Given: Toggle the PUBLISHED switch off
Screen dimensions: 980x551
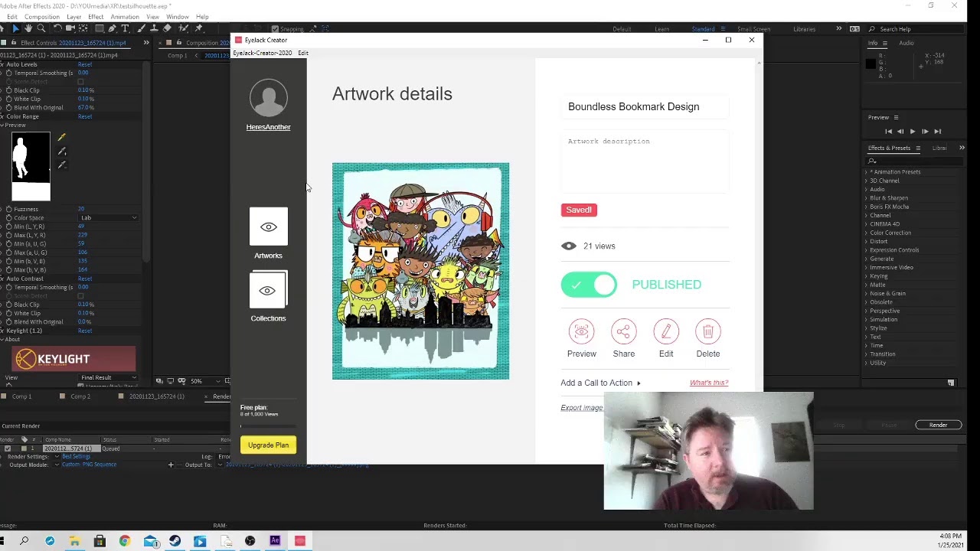Looking at the screenshot, I should pyautogui.click(x=589, y=285).
